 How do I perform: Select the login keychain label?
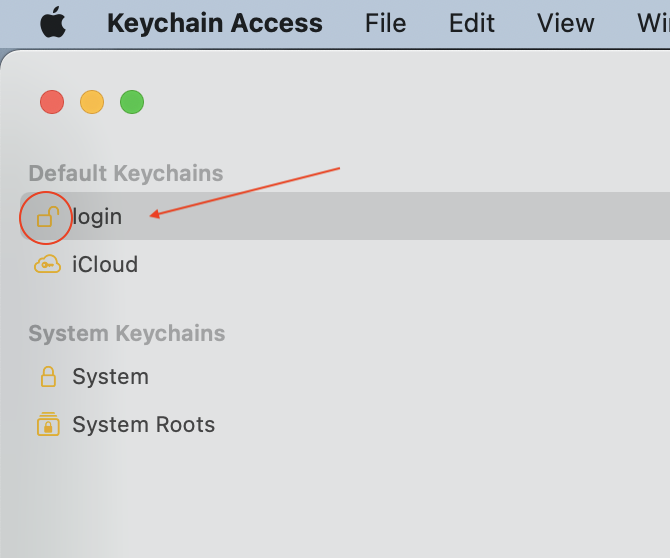(98, 216)
